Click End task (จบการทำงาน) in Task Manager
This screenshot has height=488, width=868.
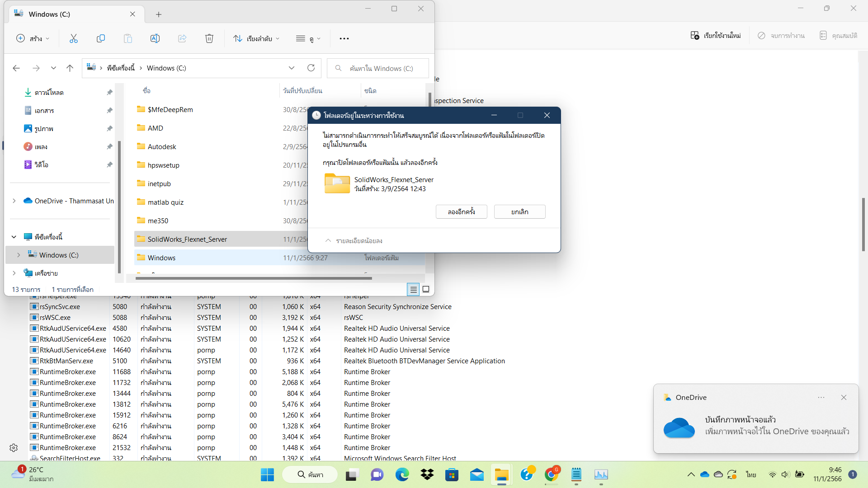click(781, 35)
